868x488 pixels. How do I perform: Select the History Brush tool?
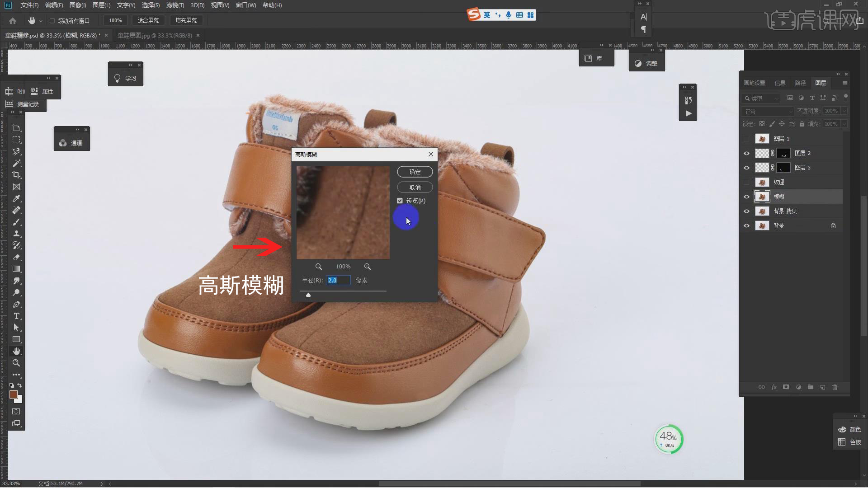click(x=16, y=245)
